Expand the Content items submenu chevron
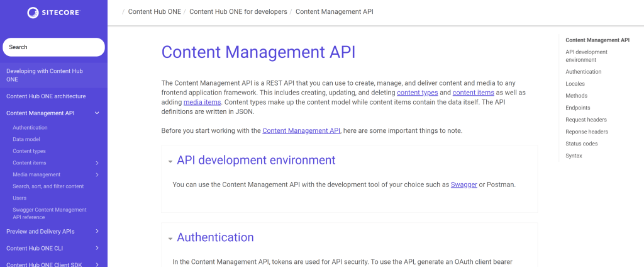644x267 pixels. coord(97,163)
